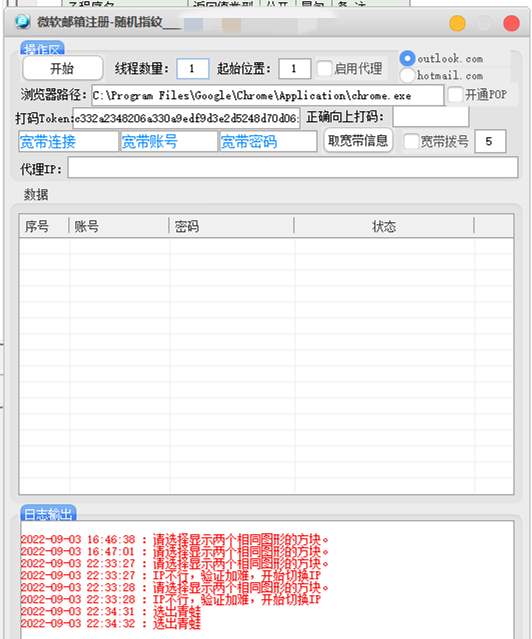This screenshot has height=639, width=532.
Task: Click the 状态 column header
Action: point(384,226)
